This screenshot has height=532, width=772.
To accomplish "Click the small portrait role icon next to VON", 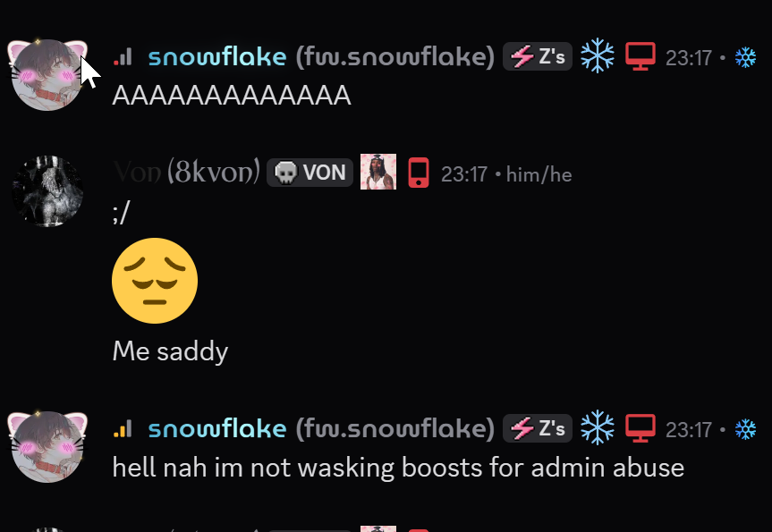I will click(378, 172).
